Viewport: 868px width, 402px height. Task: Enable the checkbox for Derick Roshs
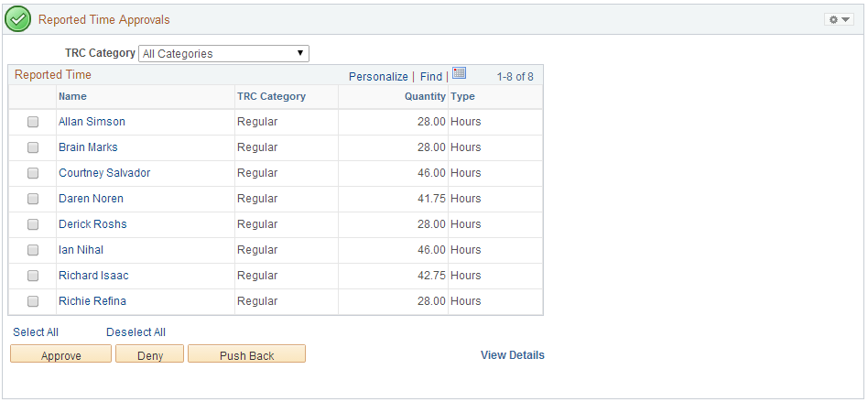click(x=33, y=224)
